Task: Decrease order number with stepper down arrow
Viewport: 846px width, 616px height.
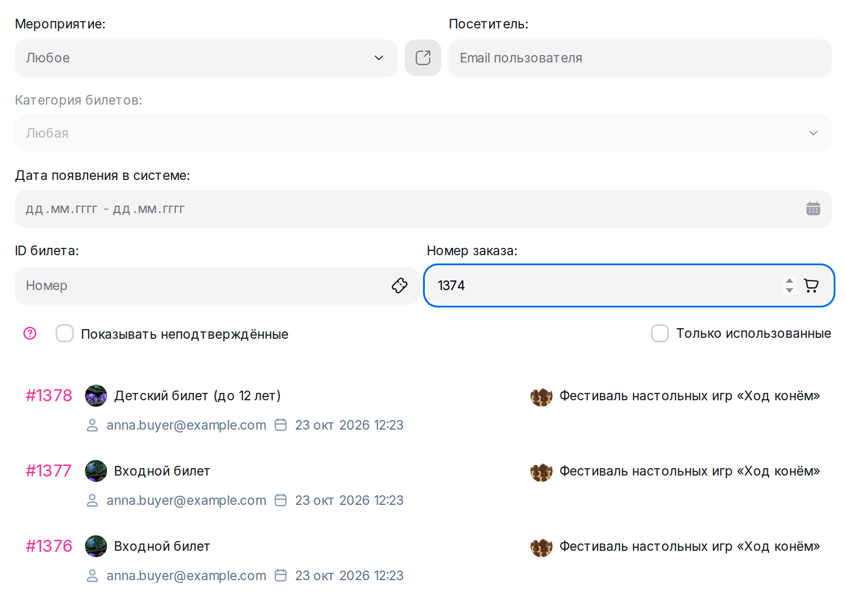Action: (789, 290)
